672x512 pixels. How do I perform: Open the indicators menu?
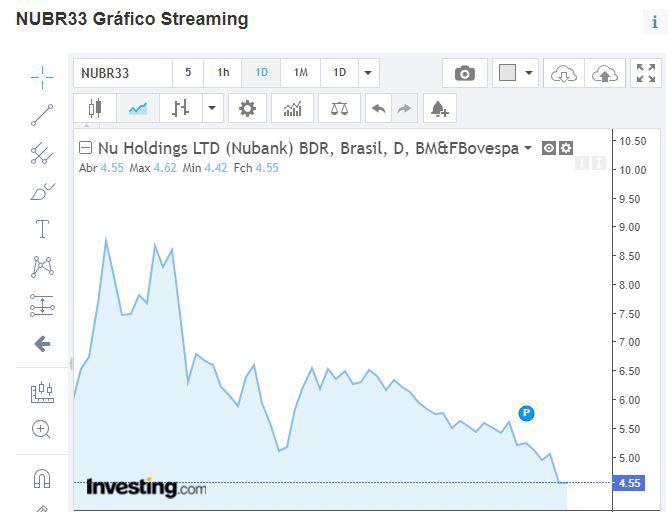293,108
